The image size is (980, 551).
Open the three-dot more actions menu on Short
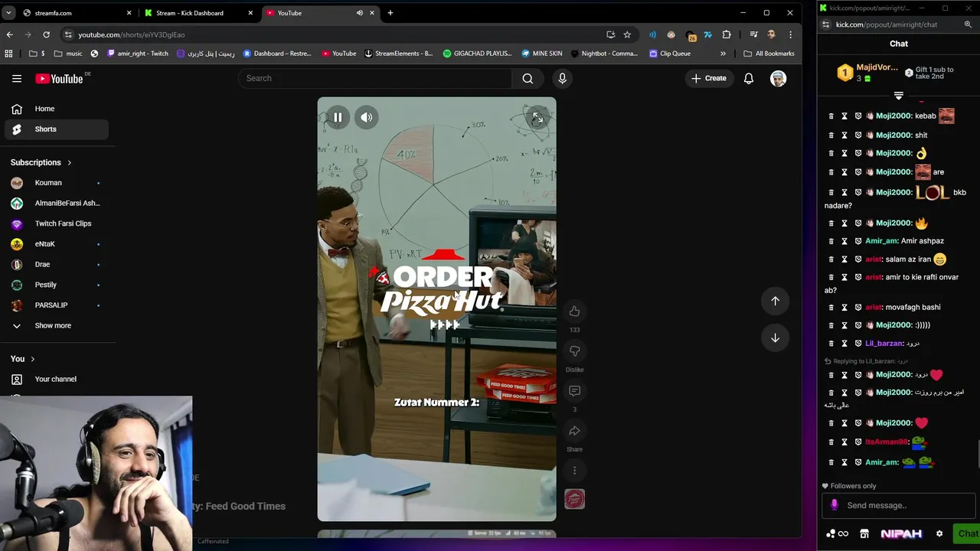(x=574, y=471)
